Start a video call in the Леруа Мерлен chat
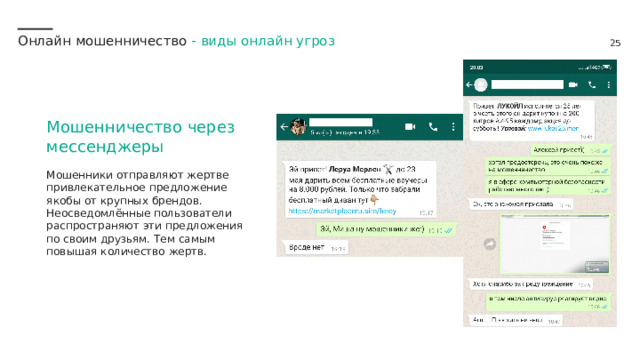Viewport: 640px width, 360px height. click(x=410, y=127)
